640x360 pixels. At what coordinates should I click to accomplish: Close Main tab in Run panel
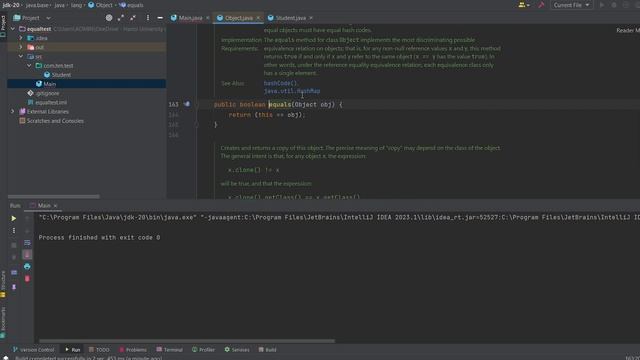point(56,206)
